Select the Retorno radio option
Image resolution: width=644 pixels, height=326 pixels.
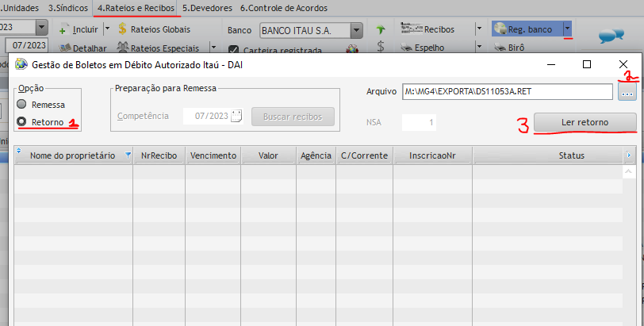[x=21, y=122]
